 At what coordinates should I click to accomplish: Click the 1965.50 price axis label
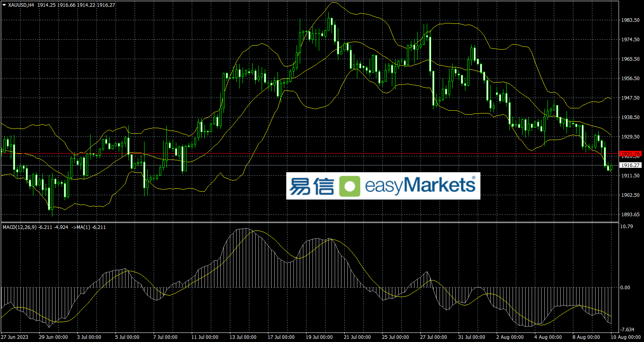click(x=631, y=59)
